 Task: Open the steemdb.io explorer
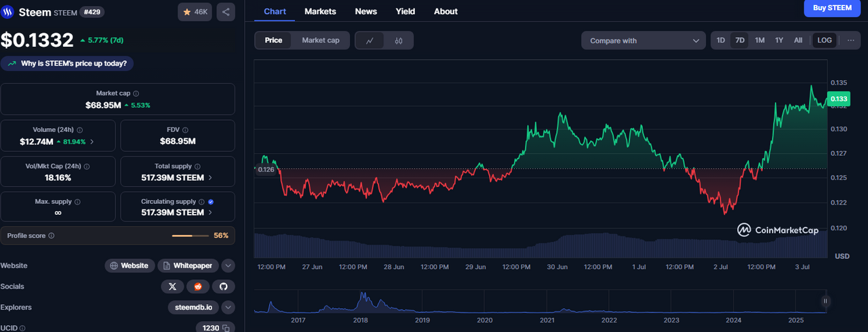193,308
